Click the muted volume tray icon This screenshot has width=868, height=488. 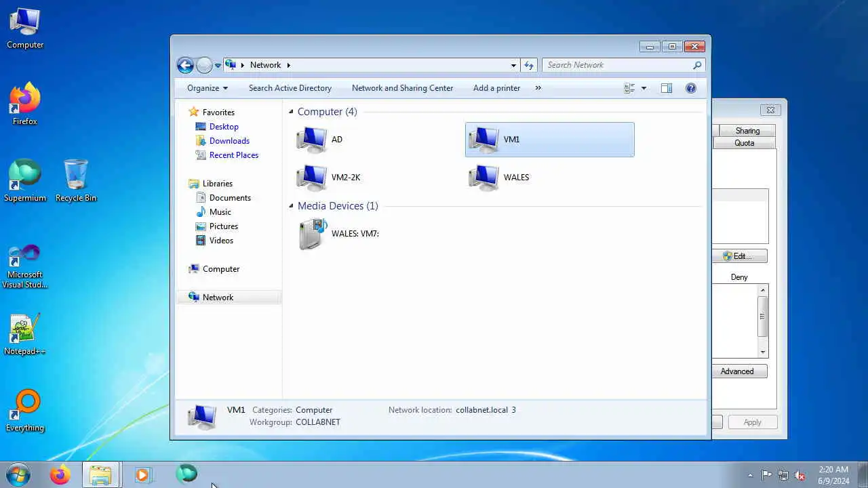pyautogui.click(x=800, y=475)
